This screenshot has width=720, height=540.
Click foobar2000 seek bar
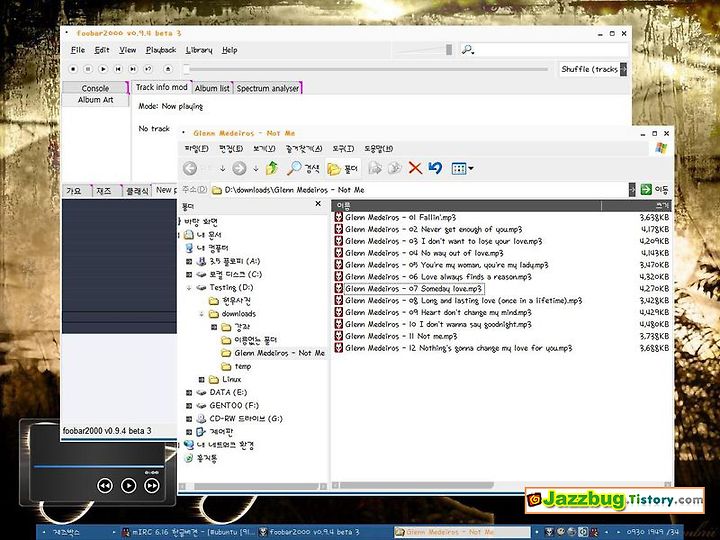366,69
